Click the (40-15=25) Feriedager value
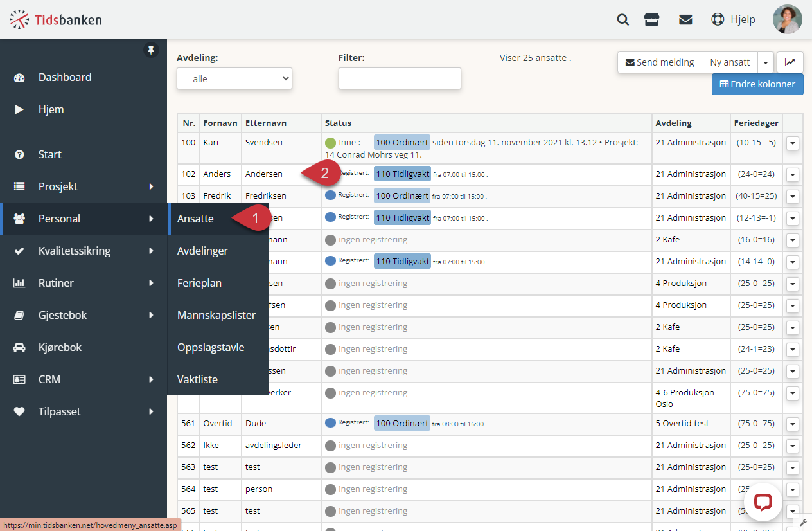The height and width of the screenshot is (531, 812). (757, 195)
